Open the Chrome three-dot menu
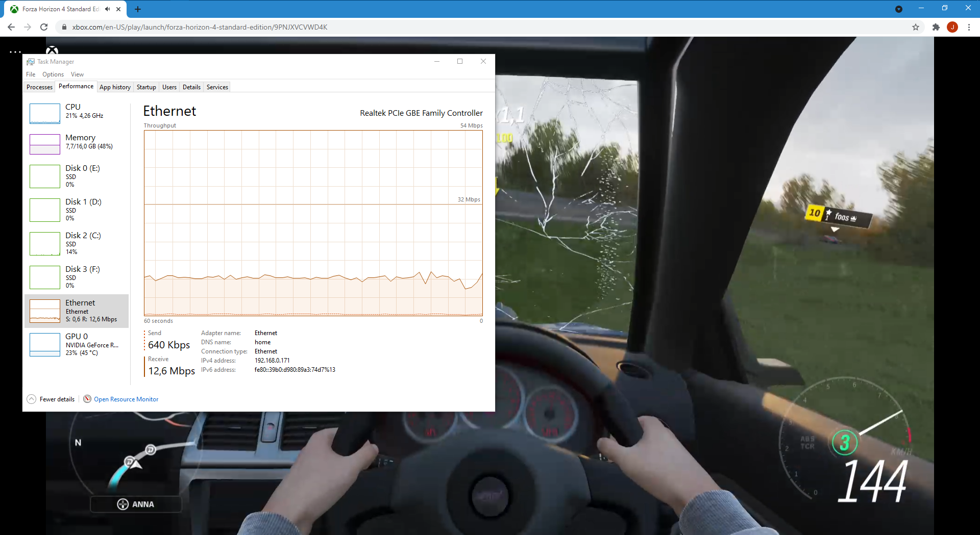This screenshot has height=535, width=980. 969,27
